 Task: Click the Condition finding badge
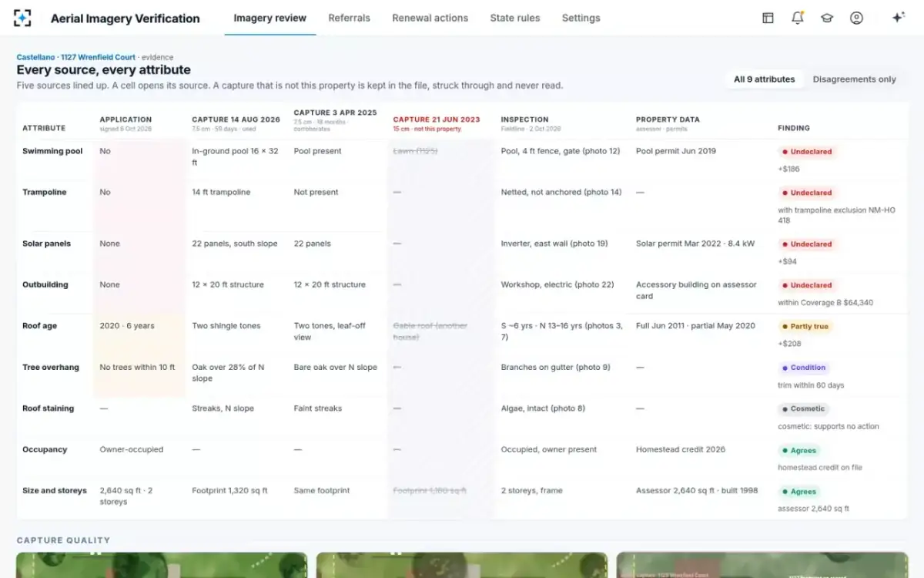(803, 368)
